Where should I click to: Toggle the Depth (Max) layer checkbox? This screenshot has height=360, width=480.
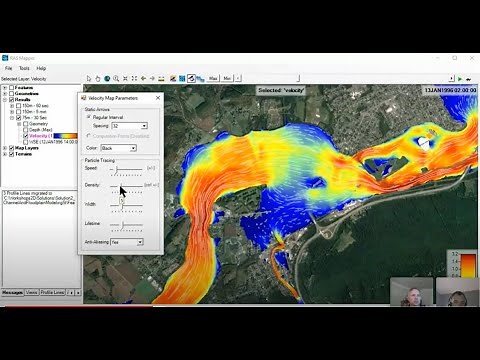[26, 130]
